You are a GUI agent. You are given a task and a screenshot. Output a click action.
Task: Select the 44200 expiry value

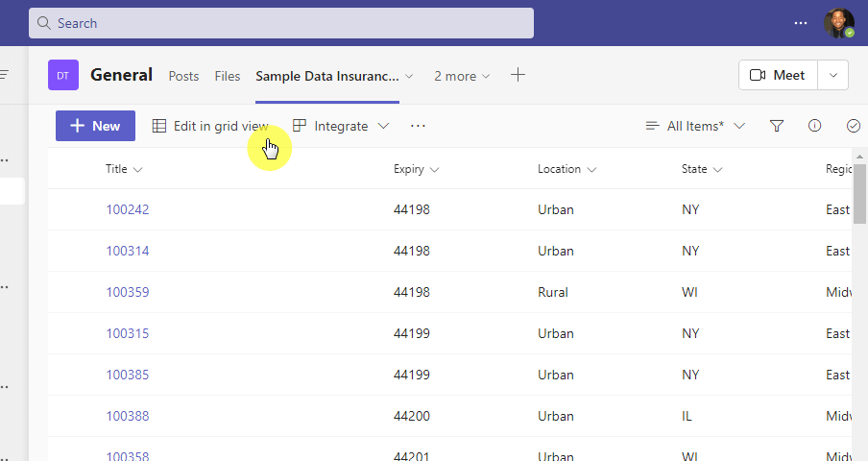[x=412, y=416]
